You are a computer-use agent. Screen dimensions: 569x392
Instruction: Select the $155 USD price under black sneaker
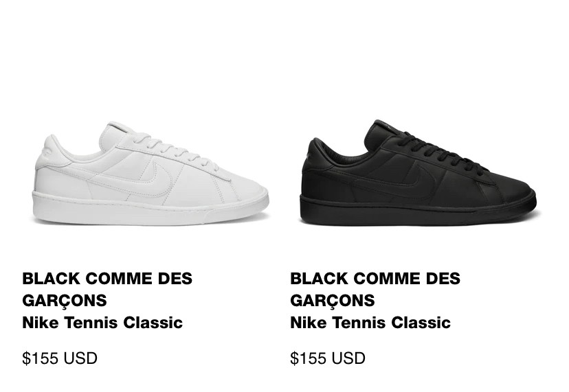(x=328, y=358)
